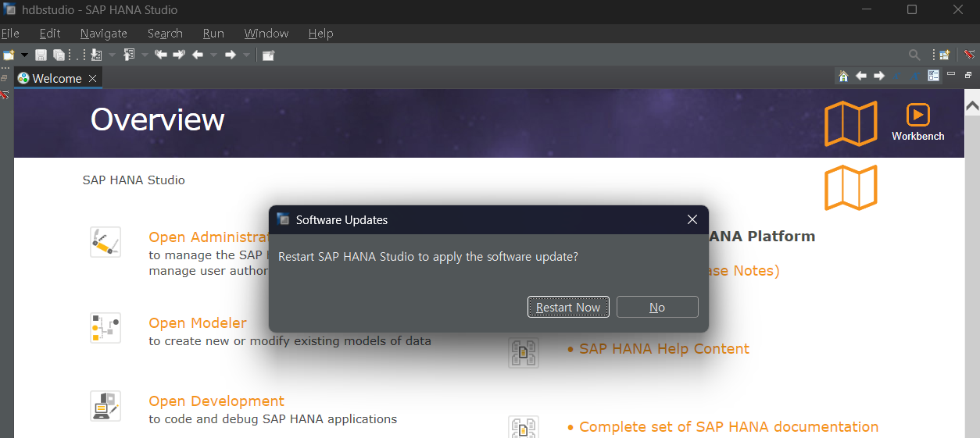This screenshot has height=438, width=980.
Task: Click the Last Edit Location icon
Action: point(161,55)
